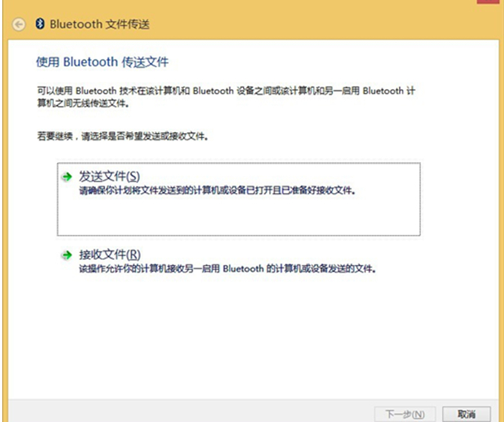Click the description text under 接收文件

click(226, 268)
